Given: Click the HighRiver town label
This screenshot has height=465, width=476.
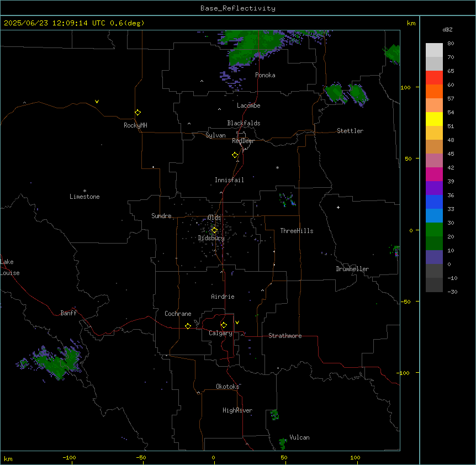Looking at the screenshot, I should point(237,410).
